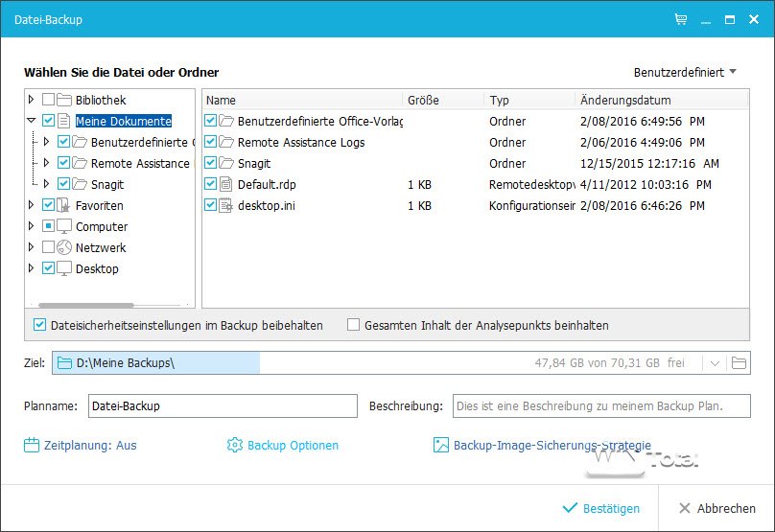Sort by the Änderungsdatum column header
This screenshot has height=532, width=775.
[662, 100]
